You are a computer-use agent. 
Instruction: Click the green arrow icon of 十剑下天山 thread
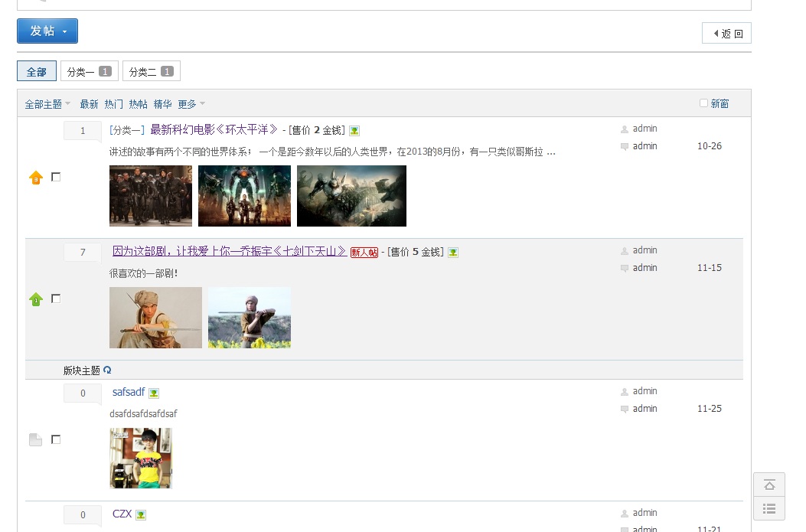point(35,299)
